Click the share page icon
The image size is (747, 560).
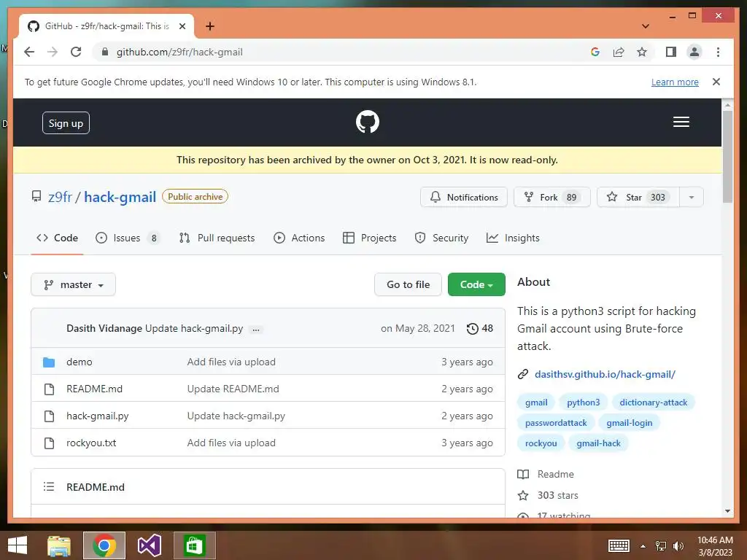[619, 52]
